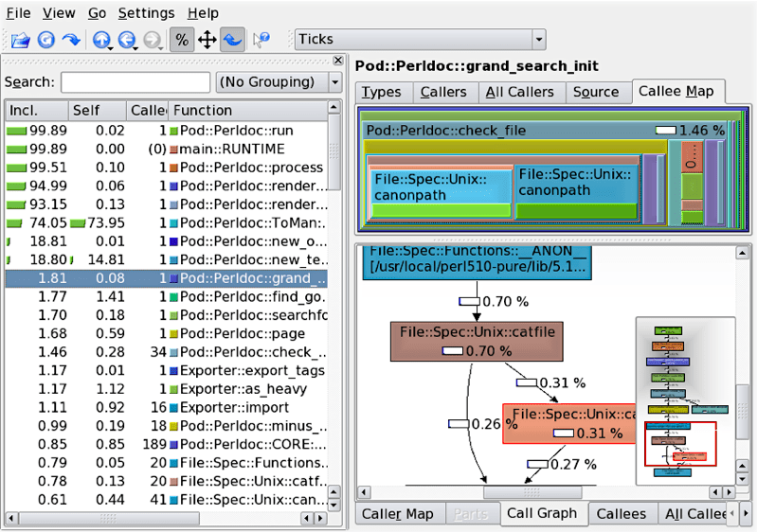Viewport: 757px width, 532px height.
Task: Click into the Search text field
Action: 135,82
